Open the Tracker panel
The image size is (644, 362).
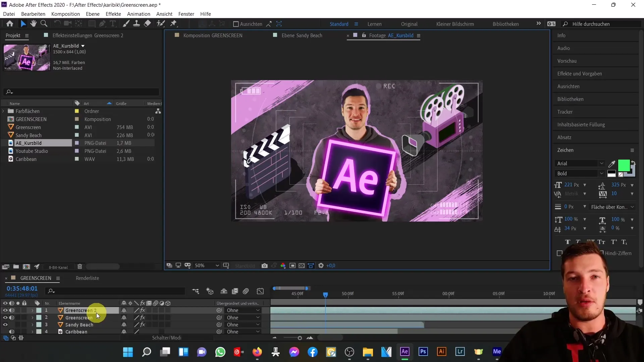[x=565, y=112]
